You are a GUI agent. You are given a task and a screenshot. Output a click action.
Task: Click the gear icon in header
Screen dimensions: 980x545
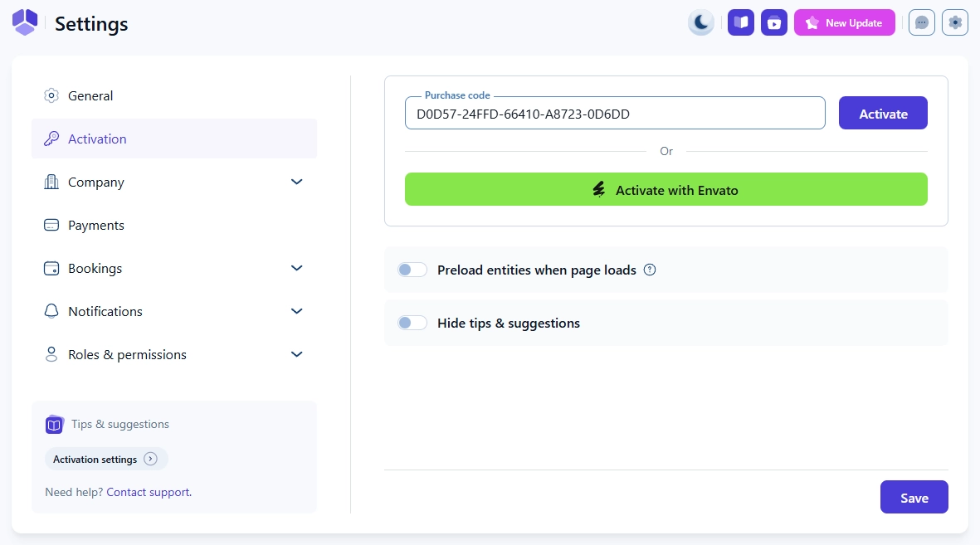(x=955, y=22)
